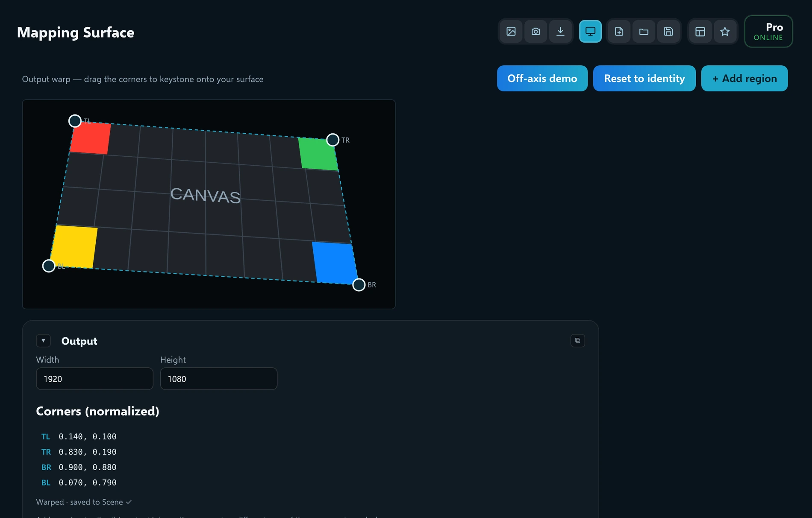The image size is (812, 518).
Task: Click the + Add region button
Action: pyautogui.click(x=744, y=78)
